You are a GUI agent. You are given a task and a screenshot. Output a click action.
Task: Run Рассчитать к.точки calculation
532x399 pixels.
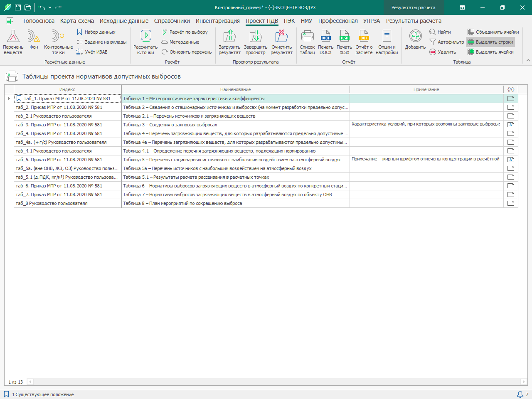(x=145, y=42)
